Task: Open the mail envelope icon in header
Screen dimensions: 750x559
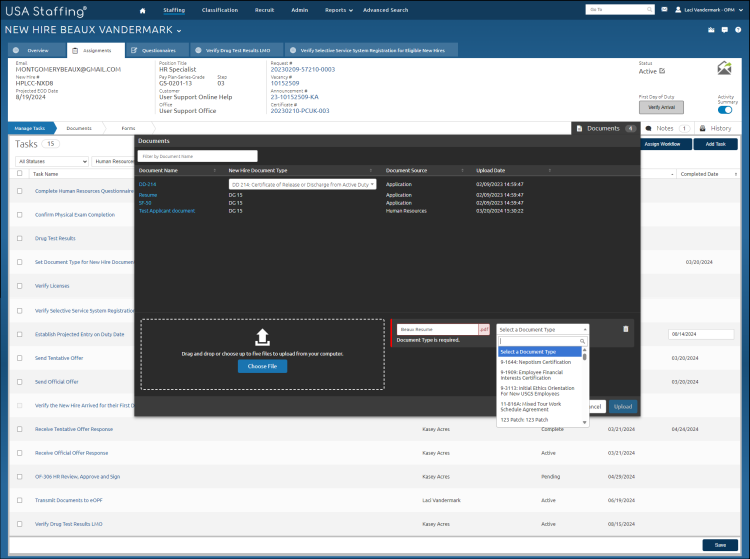Action: tap(664, 10)
